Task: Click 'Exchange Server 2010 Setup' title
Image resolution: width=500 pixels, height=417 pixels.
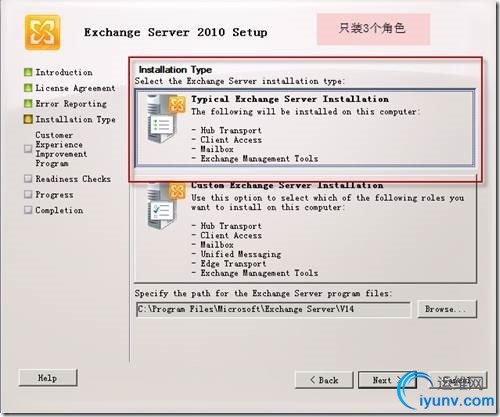Action: pos(176,32)
